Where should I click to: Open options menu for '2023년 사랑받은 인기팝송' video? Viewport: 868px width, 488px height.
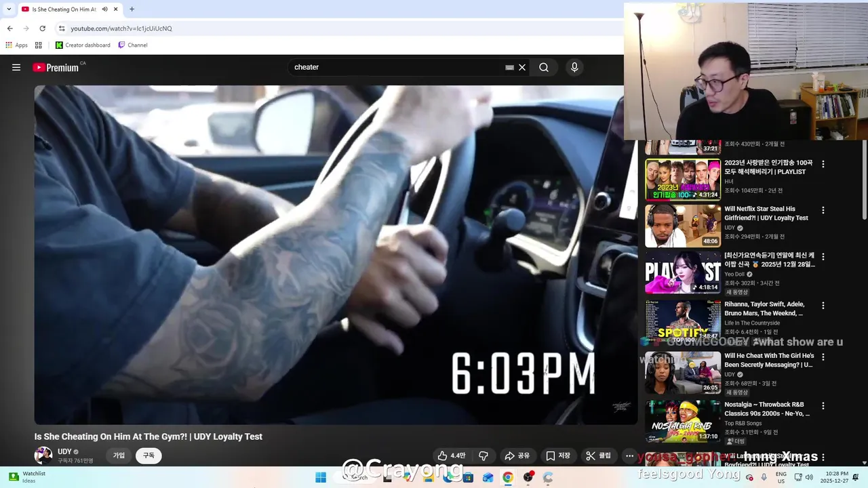(823, 164)
